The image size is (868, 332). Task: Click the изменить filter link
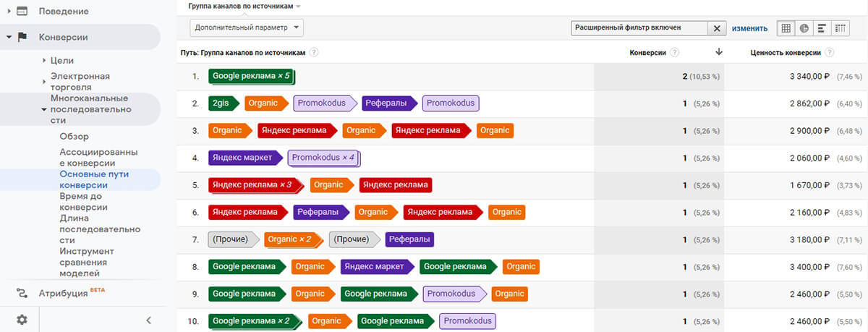[x=749, y=28]
